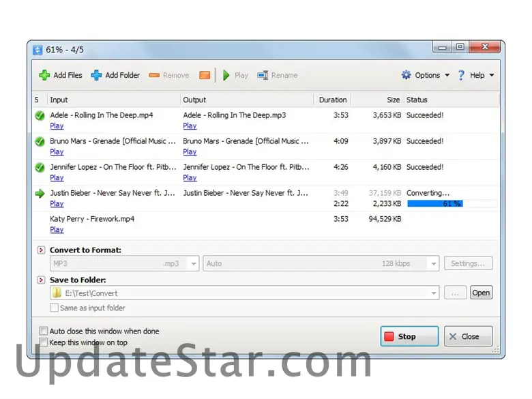Screen dimensions: 532x399
Task: Click the Size column header
Action: 377,100
